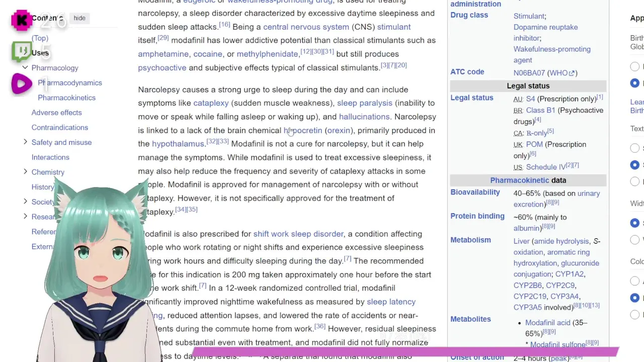Open the Class B1 link
Image resolution: width=644 pixels, height=362 pixels.
540,111
